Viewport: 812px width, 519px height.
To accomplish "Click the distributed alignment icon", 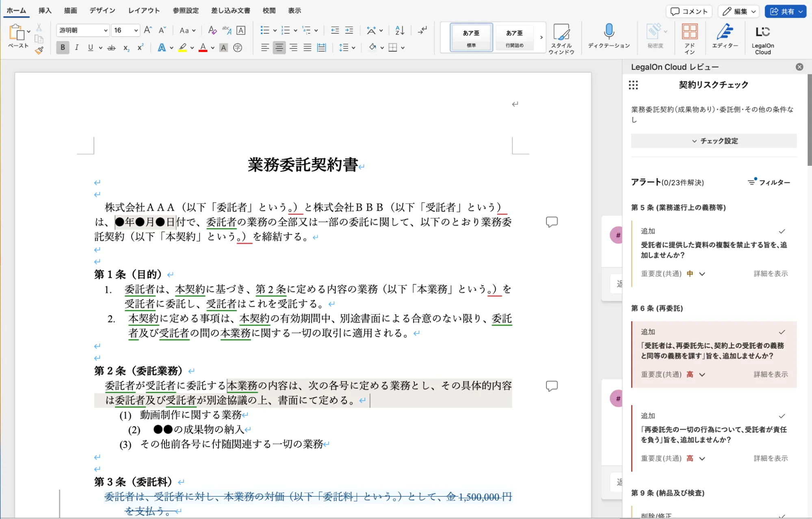I will [322, 48].
